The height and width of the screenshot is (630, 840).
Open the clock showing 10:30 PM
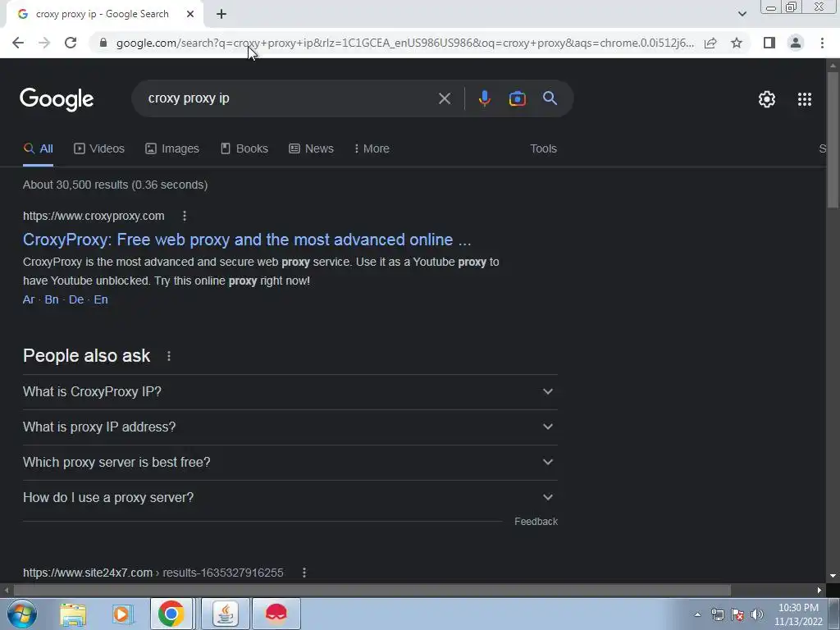(798, 614)
